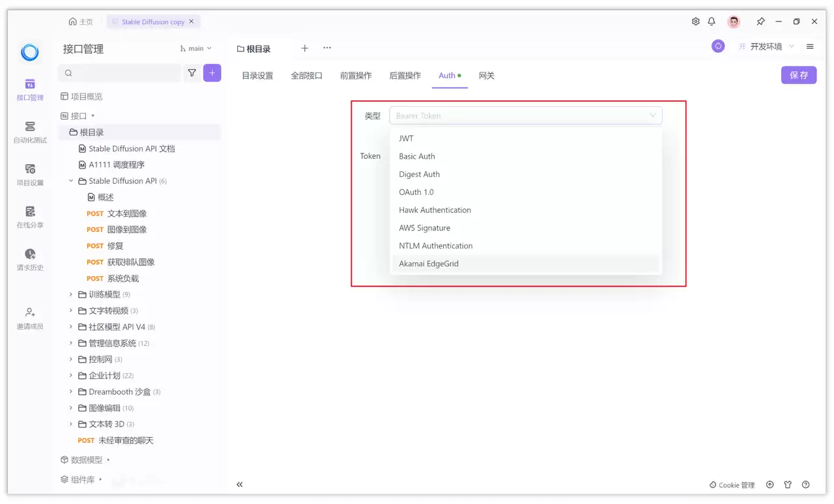Click the user avatar
This screenshot has width=834, height=504.
point(734,21)
